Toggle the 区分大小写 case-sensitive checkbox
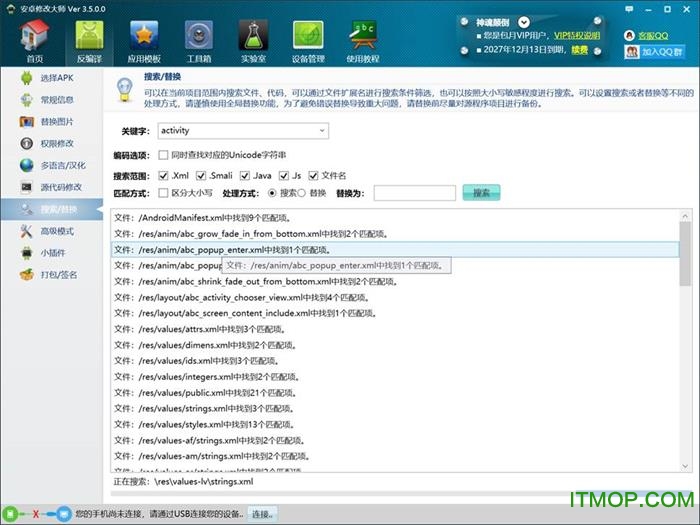 [163, 192]
